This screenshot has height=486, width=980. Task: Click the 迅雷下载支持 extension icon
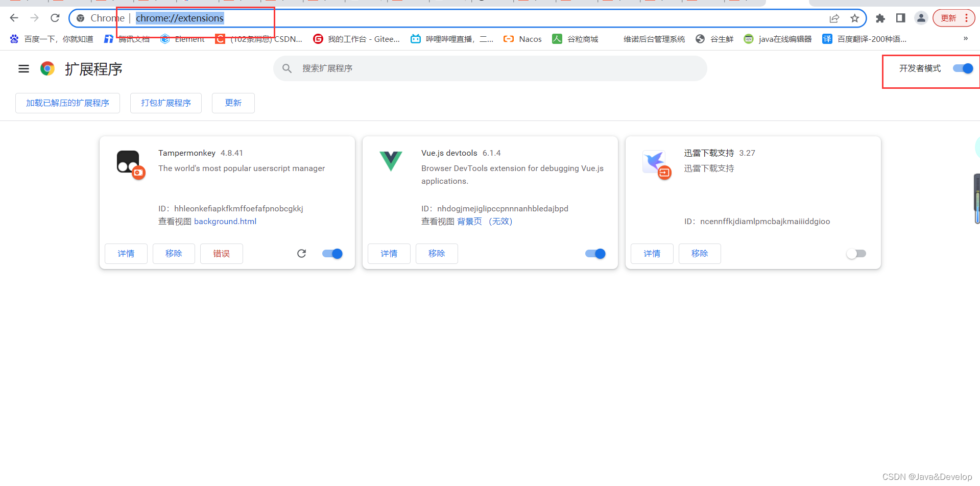tap(657, 164)
